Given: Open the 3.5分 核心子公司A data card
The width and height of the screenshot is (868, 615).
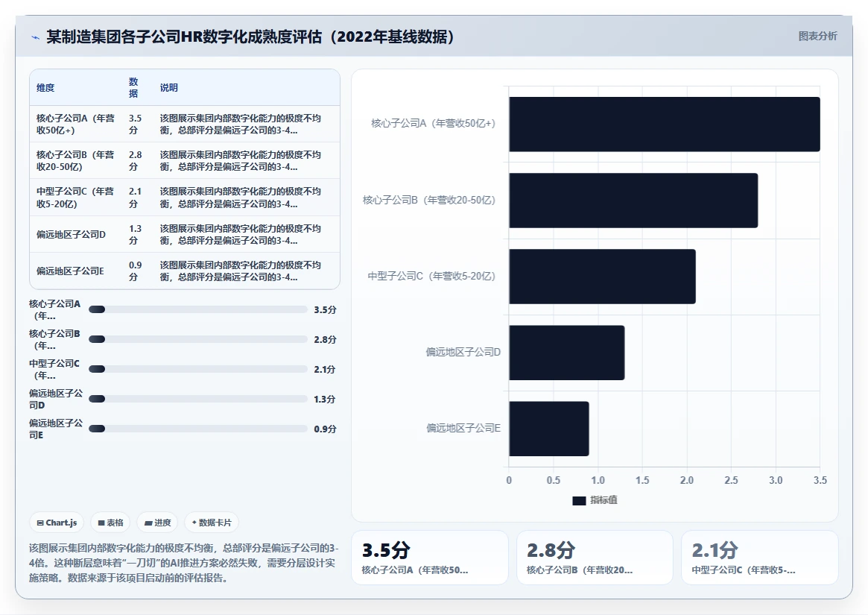Looking at the screenshot, I should pos(430,558).
